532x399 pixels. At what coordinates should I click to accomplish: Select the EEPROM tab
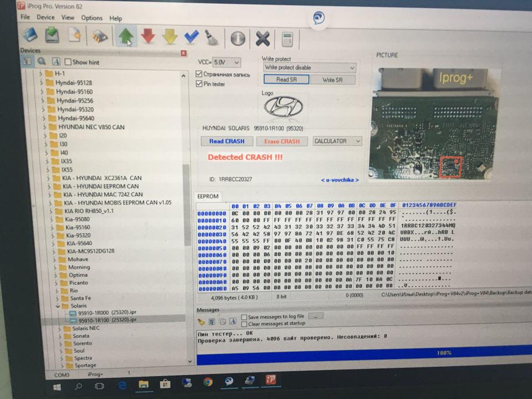click(208, 196)
